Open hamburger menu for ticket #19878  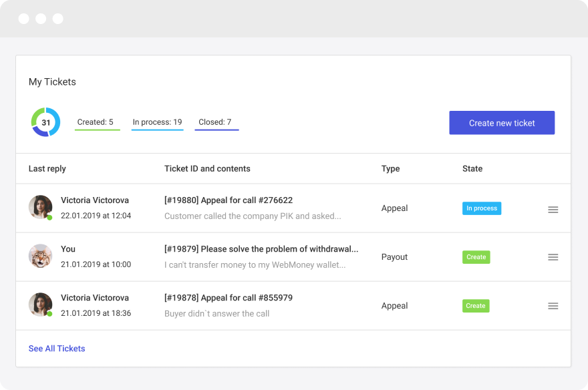pos(553,306)
